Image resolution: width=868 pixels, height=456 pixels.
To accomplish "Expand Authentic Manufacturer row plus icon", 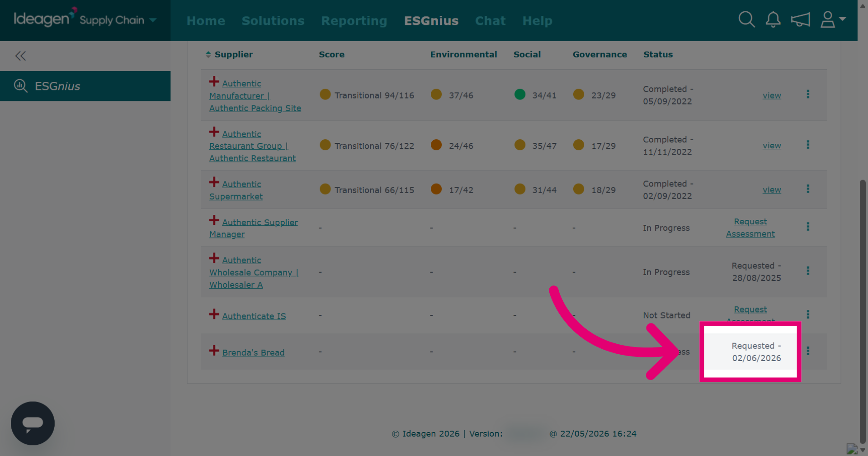I will click(214, 82).
